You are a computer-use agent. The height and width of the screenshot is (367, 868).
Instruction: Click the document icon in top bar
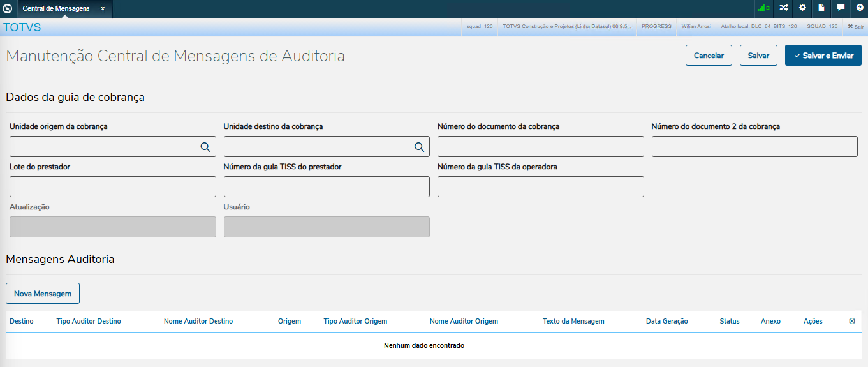pos(822,8)
